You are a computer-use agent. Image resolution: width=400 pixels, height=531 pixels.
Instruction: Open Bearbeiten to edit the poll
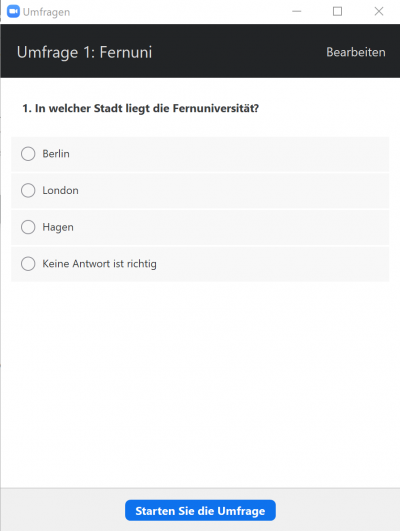click(356, 52)
